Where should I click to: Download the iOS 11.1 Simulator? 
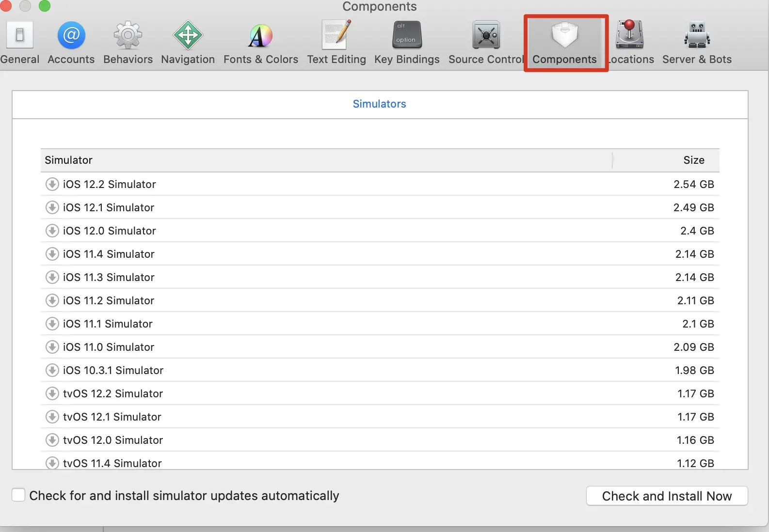point(52,324)
